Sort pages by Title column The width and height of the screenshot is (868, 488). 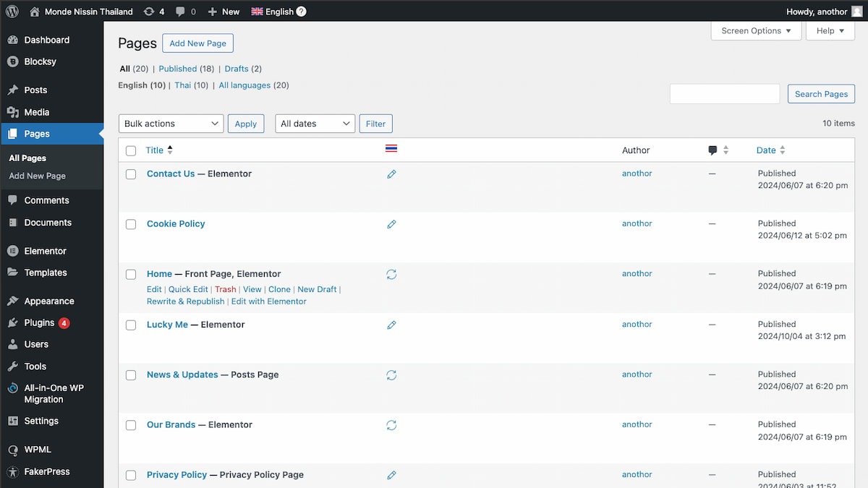click(x=159, y=150)
